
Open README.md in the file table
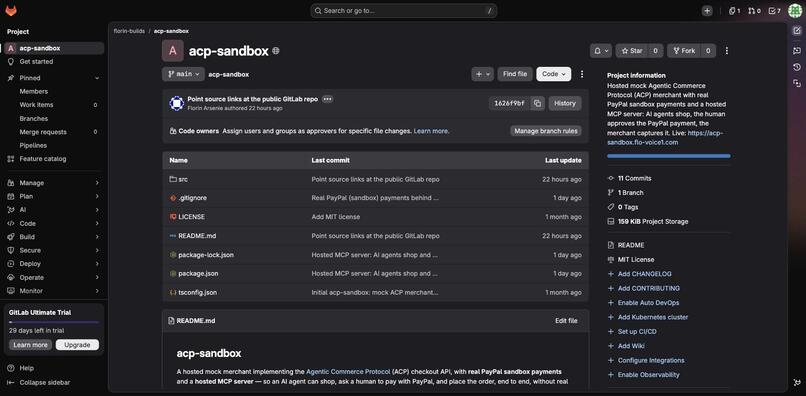point(197,236)
